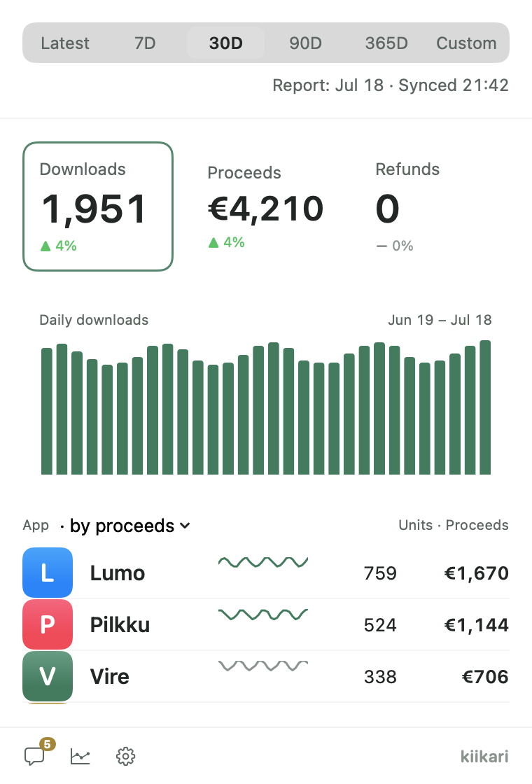Click the green Vire app icon
Screen dimensions: 532x784
tap(48, 676)
